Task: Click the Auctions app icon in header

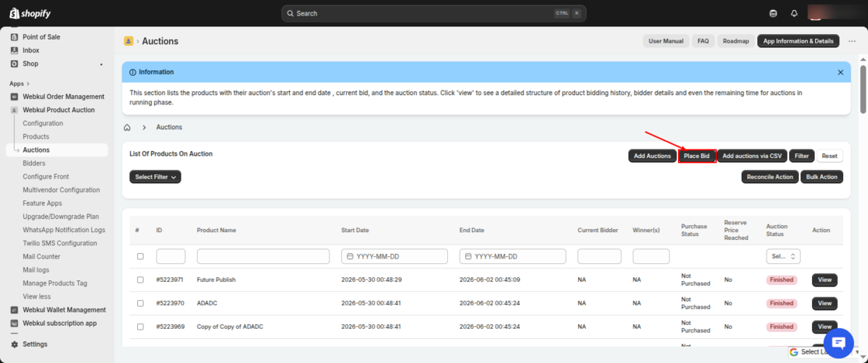Action: tap(129, 41)
